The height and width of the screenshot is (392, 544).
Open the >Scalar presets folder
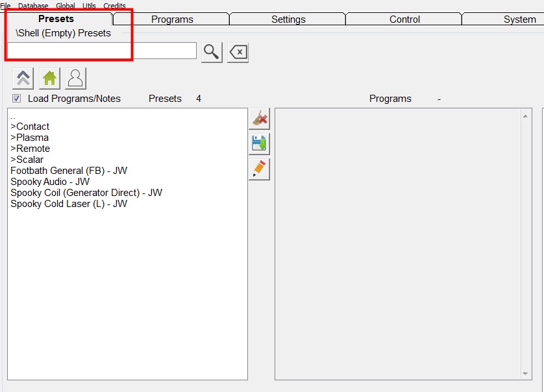[x=27, y=160]
